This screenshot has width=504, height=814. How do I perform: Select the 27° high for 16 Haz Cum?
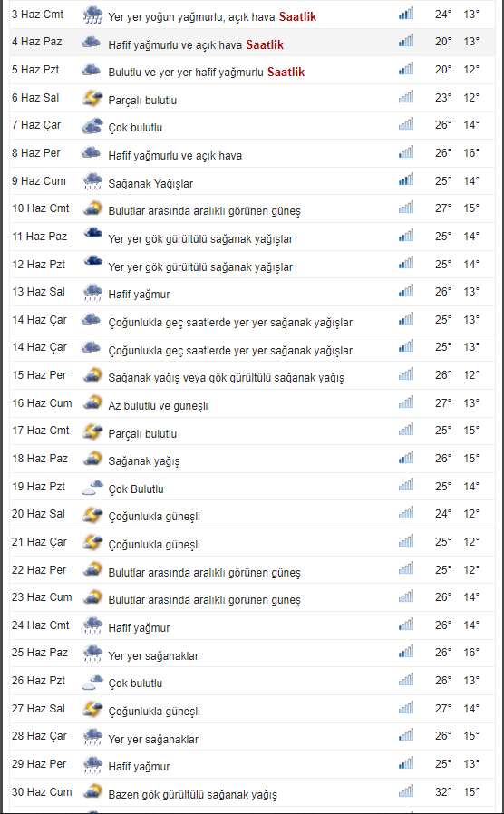(443, 402)
